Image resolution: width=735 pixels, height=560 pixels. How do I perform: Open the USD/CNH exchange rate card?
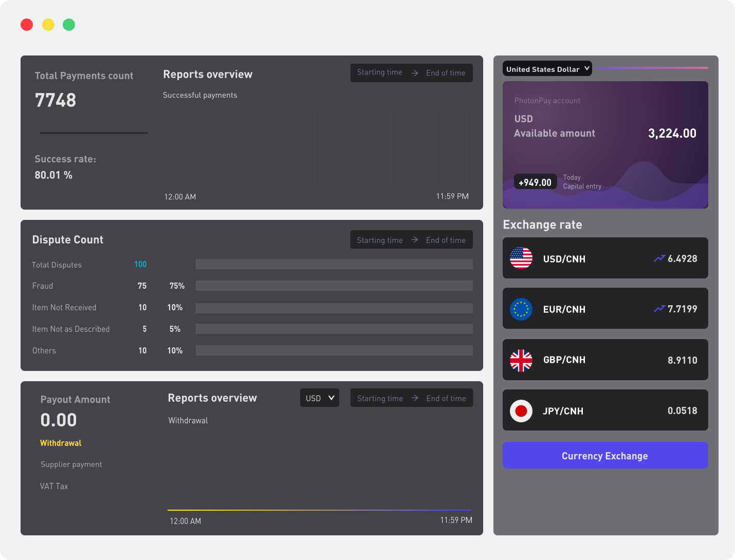[x=605, y=258]
